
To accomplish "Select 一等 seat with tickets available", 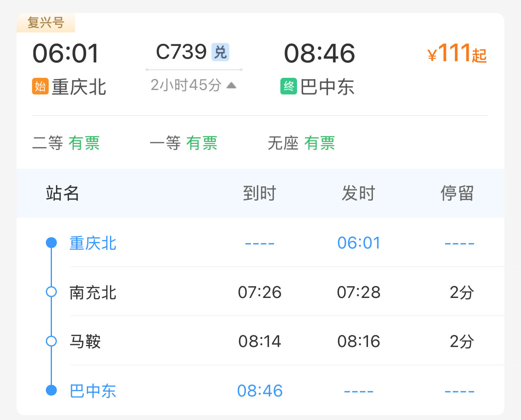I will [x=183, y=143].
